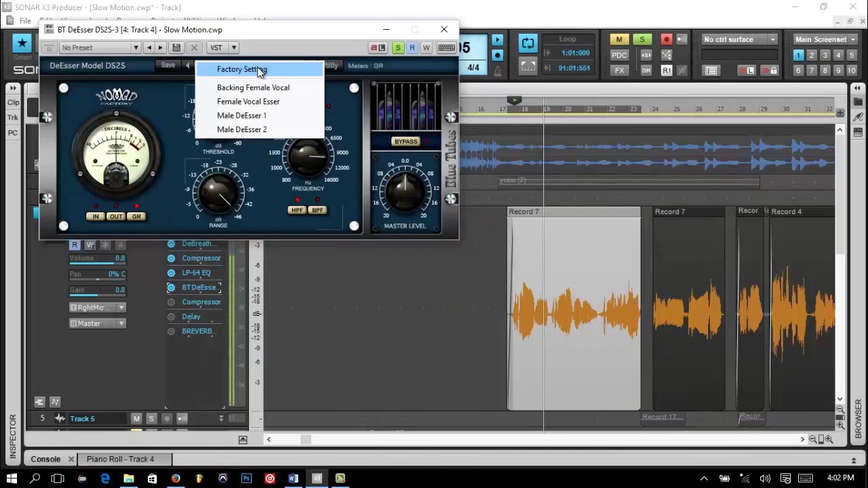Open the No Preset dropdown

coord(99,47)
